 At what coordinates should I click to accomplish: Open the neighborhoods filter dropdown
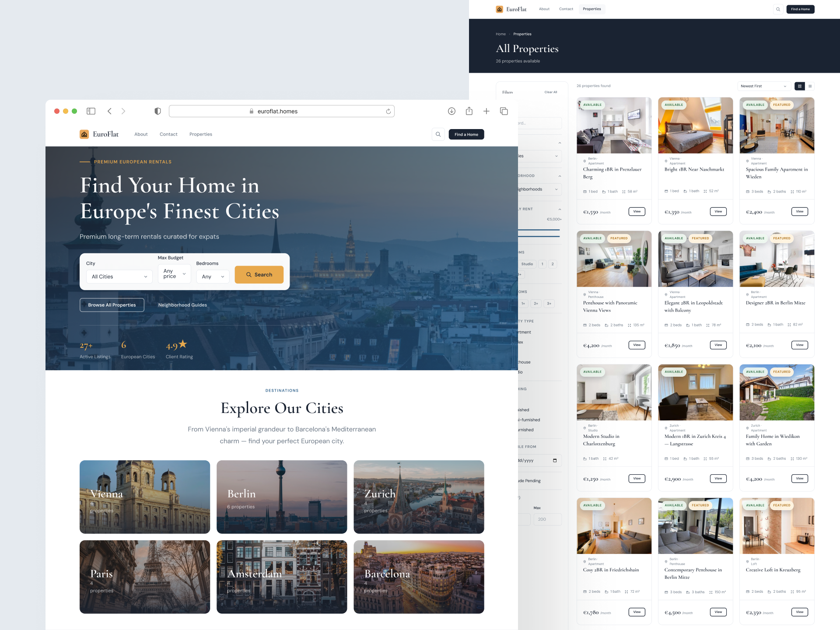coord(540,189)
